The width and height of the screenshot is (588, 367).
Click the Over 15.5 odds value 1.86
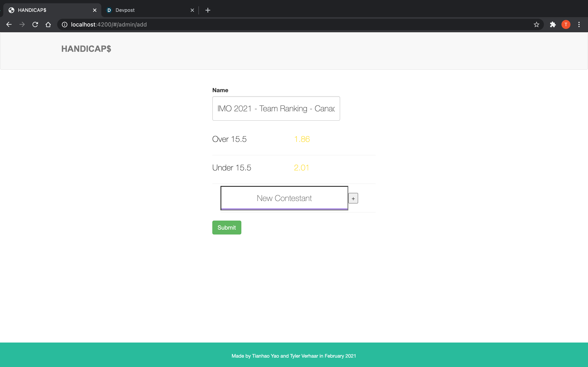[302, 139]
